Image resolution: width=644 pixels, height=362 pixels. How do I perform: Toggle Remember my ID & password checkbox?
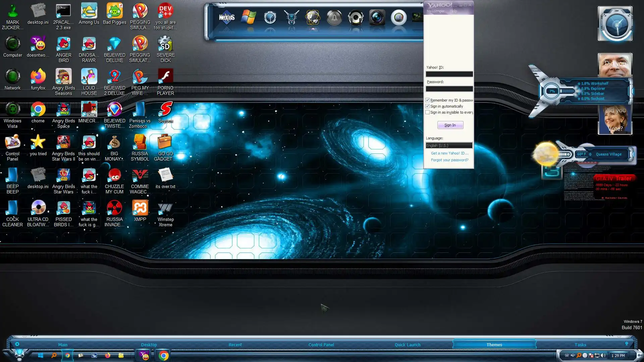click(428, 100)
